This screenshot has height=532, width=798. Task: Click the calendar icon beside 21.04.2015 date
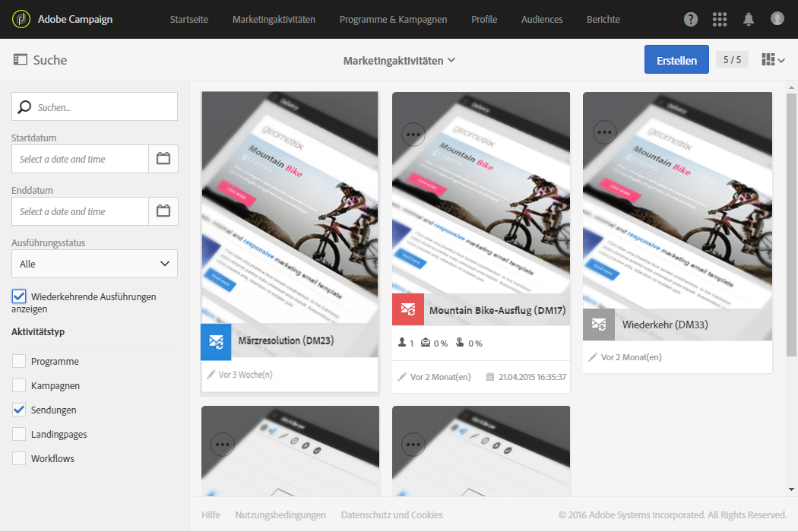tap(490, 377)
